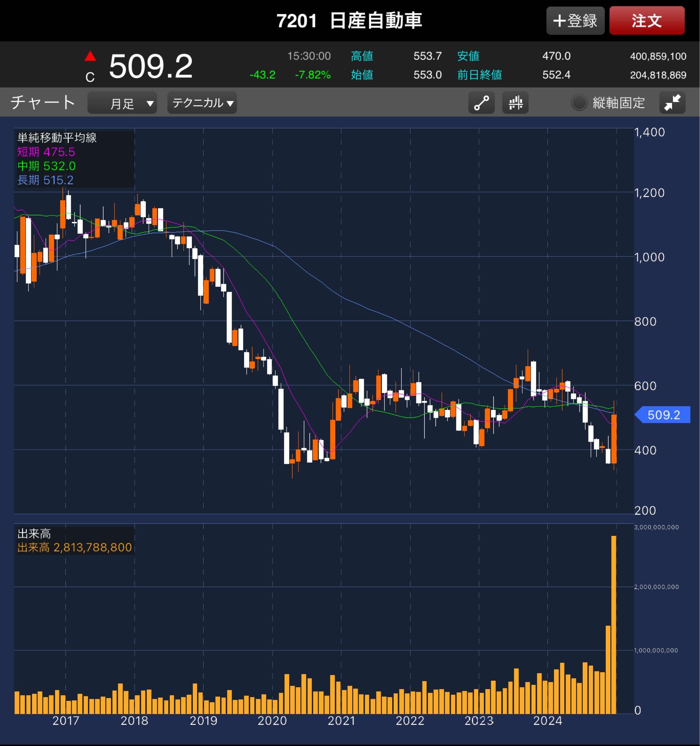Expand the テクニカル indicator dropdown
Screen dimensions: 700x746
[202, 103]
